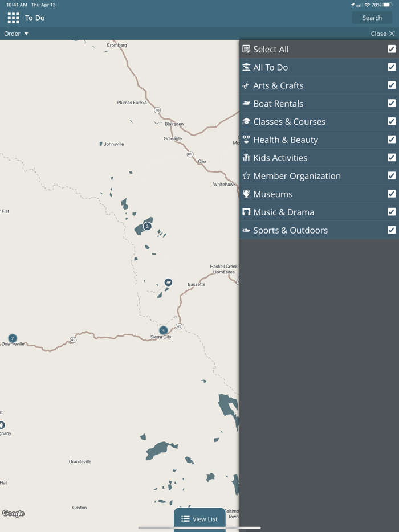Uncheck the Sports & Outdoors checkbox
The image size is (399, 532).
pos(392,230)
